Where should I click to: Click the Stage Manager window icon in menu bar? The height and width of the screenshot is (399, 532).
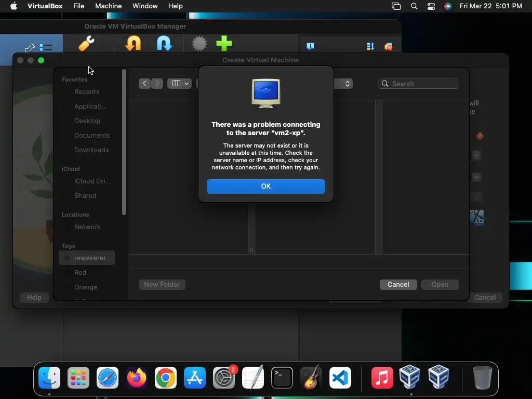tap(396, 6)
